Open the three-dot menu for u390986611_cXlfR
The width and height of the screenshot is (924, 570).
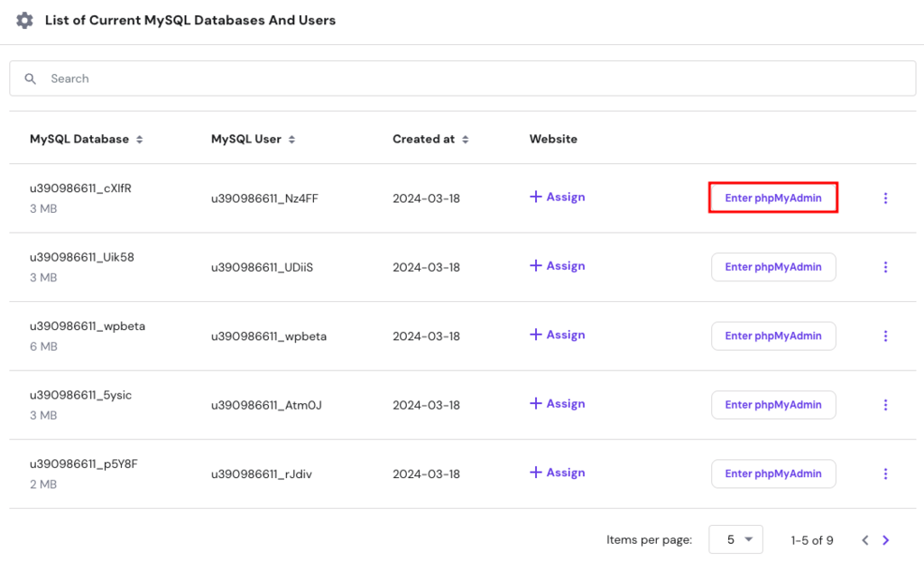click(885, 198)
